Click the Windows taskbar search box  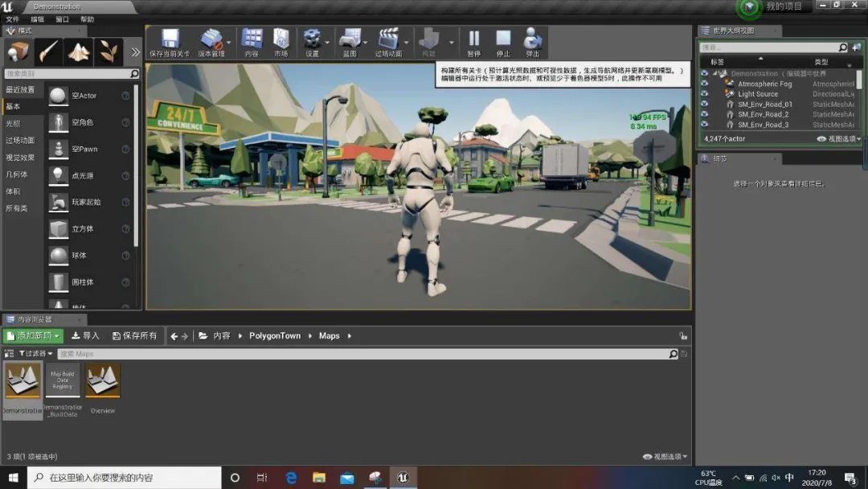coord(125,478)
